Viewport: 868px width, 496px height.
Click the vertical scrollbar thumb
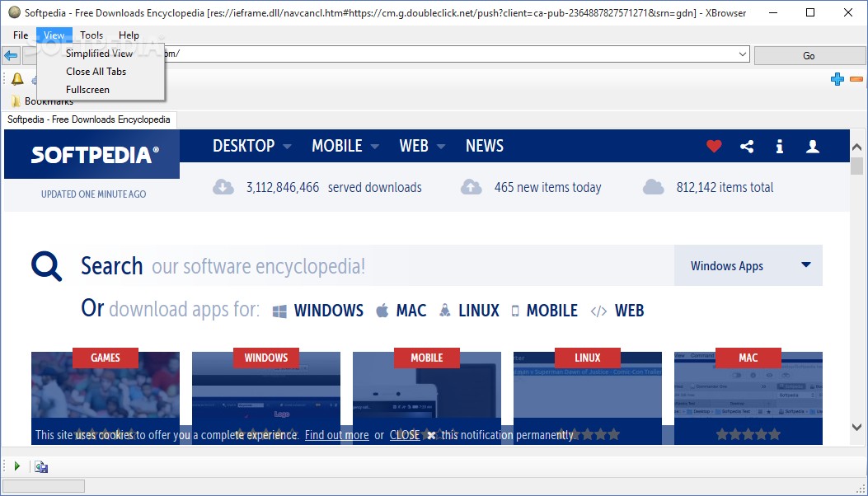coord(857,166)
